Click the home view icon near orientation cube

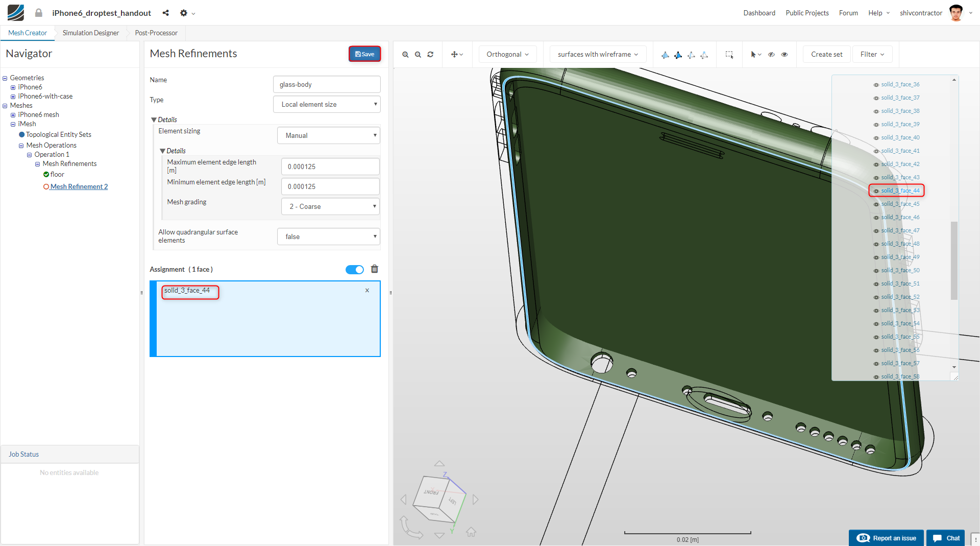[471, 532]
